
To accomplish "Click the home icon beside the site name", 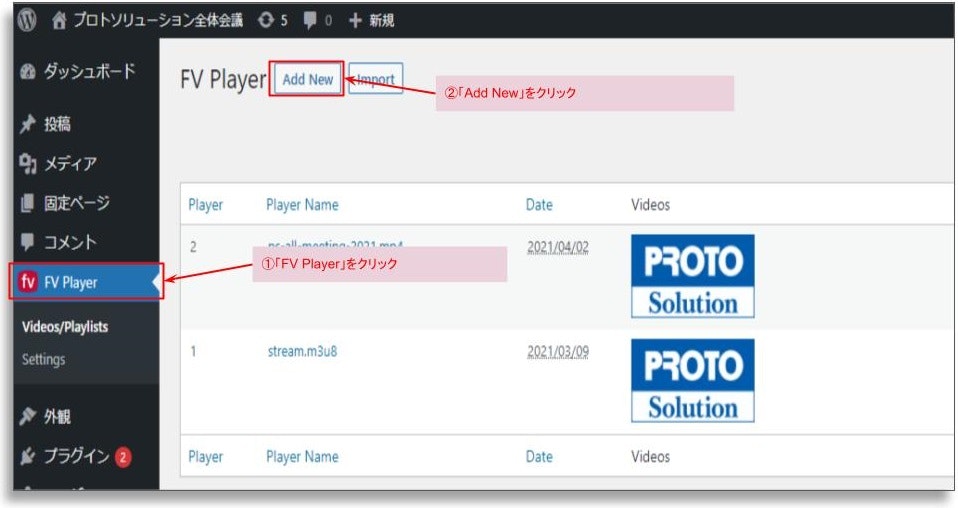I will [59, 20].
